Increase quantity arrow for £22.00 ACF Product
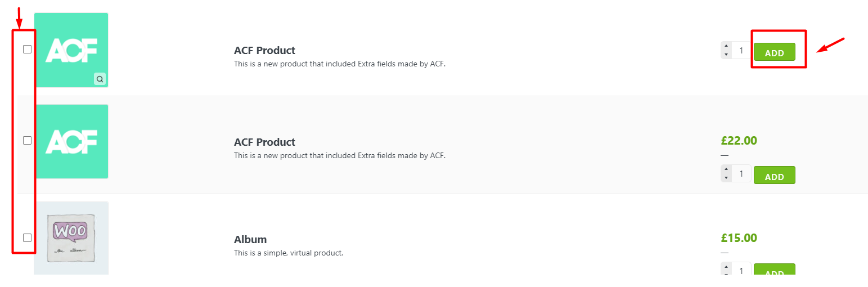 [726, 169]
